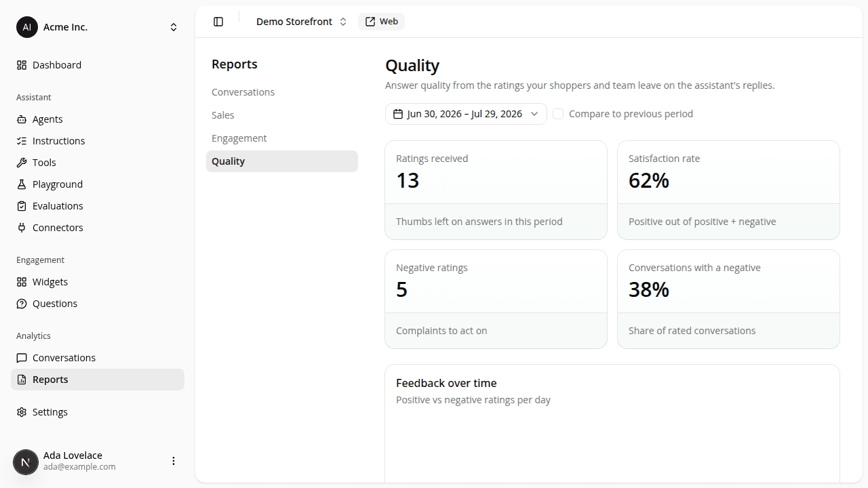Click the Playground flask icon
868x488 pixels.
tap(22, 184)
